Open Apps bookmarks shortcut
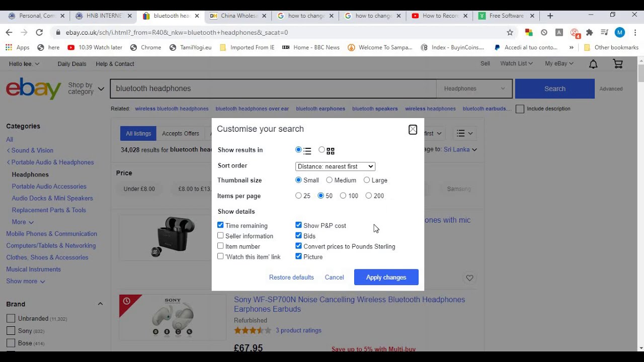Viewport: 644px width, 362px height. coord(18,47)
